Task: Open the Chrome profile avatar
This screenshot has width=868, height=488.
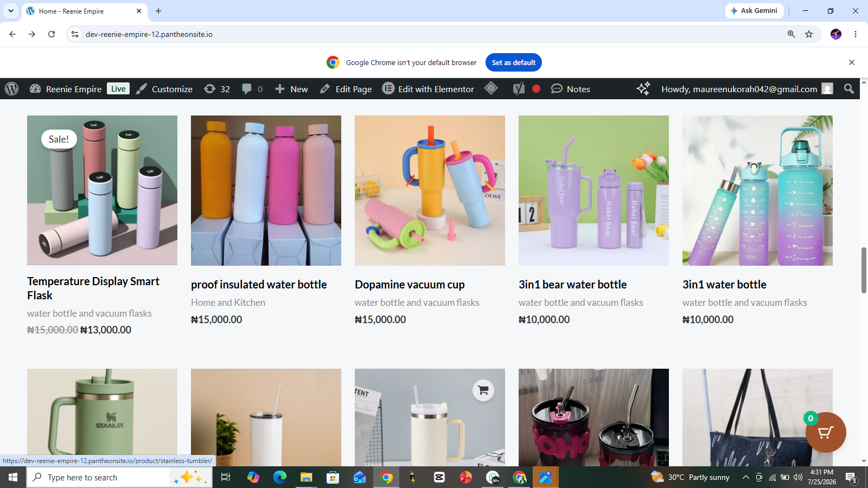Action: [836, 34]
